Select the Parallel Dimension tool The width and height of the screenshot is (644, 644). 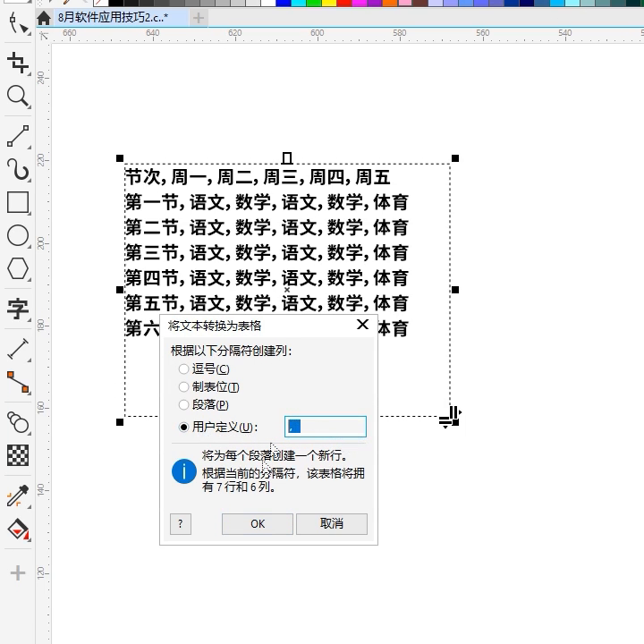[18, 349]
